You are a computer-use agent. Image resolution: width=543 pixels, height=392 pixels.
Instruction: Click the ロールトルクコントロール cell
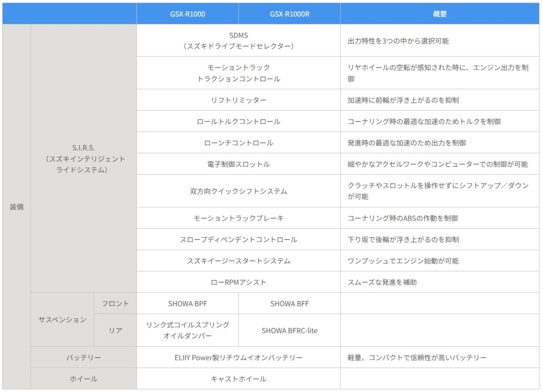tap(238, 122)
